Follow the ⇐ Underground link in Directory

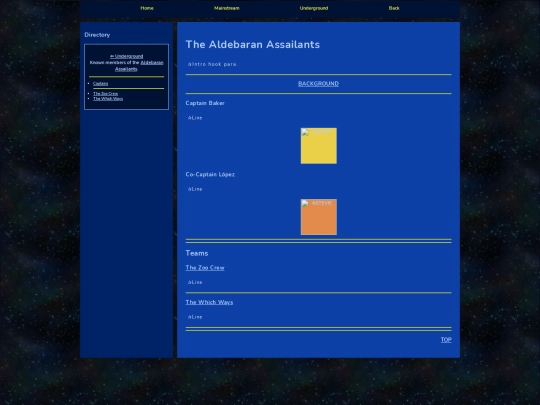coord(126,56)
